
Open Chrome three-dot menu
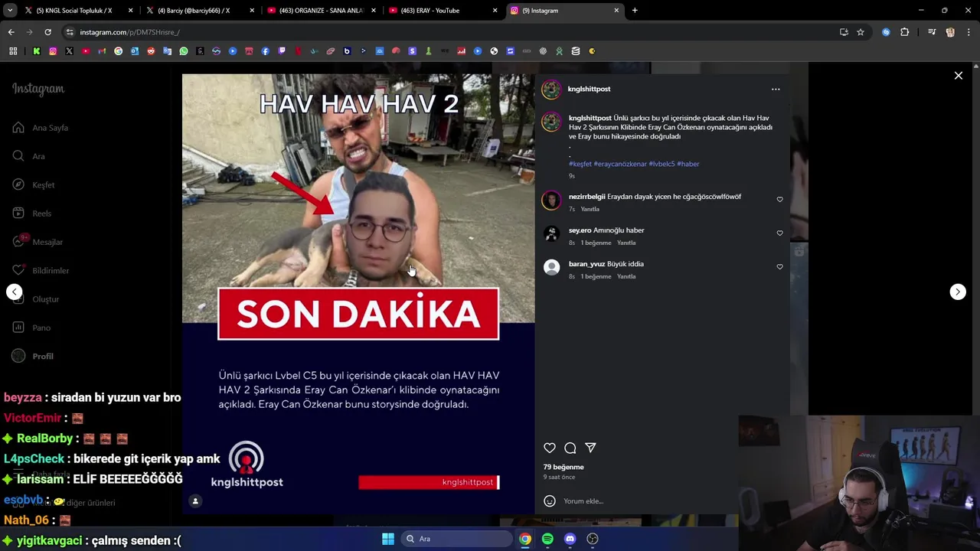969,32
